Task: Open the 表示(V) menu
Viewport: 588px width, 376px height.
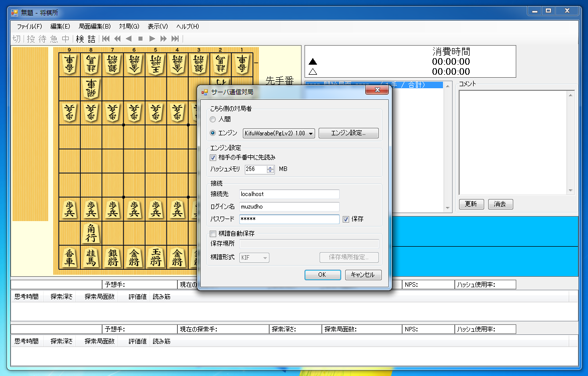Action: [158, 26]
